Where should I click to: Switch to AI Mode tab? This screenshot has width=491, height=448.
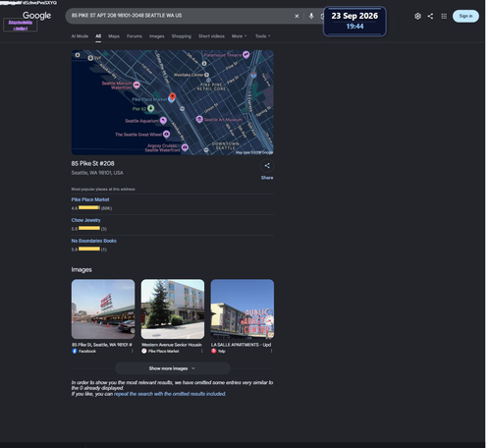pyautogui.click(x=80, y=36)
